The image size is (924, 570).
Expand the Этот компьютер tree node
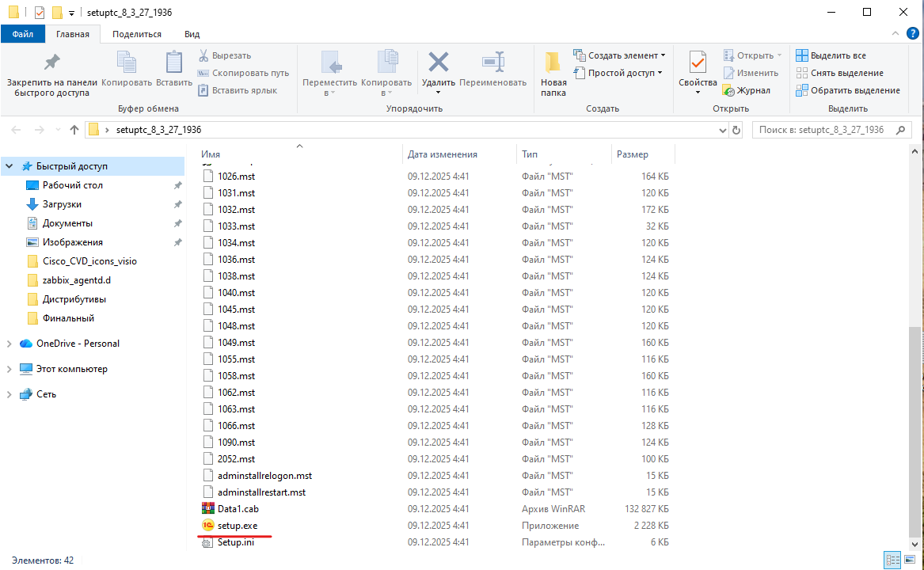[9, 369]
